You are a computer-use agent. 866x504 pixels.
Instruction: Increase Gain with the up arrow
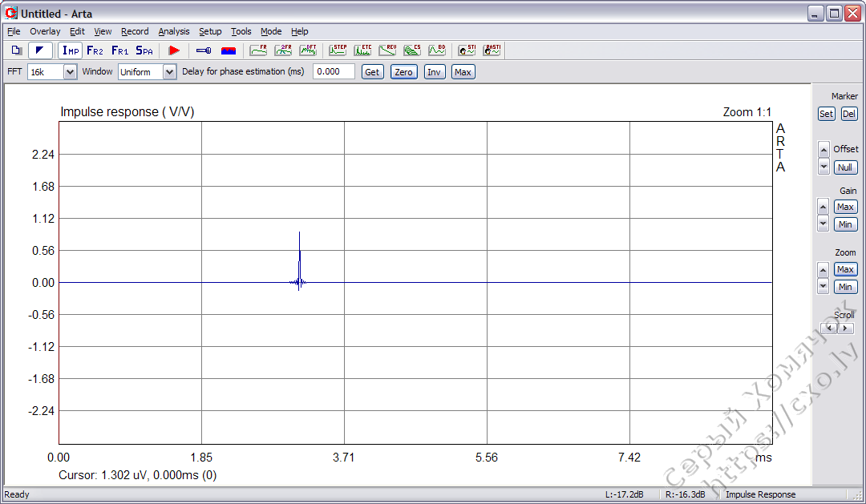pos(823,207)
